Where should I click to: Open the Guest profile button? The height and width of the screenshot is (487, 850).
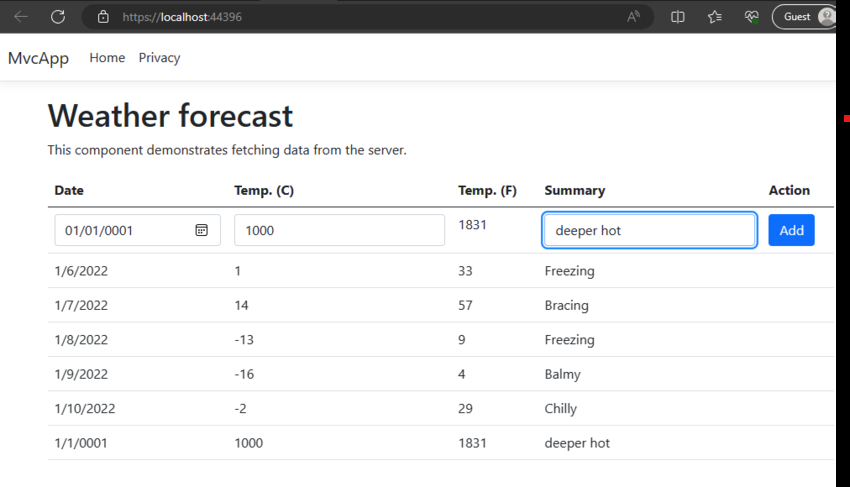point(804,17)
